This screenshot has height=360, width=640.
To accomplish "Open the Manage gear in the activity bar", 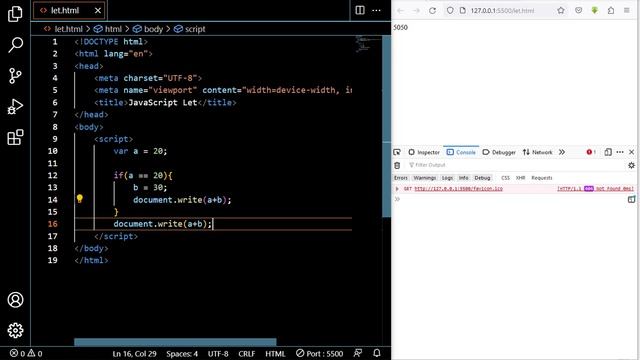I will [x=15, y=330].
